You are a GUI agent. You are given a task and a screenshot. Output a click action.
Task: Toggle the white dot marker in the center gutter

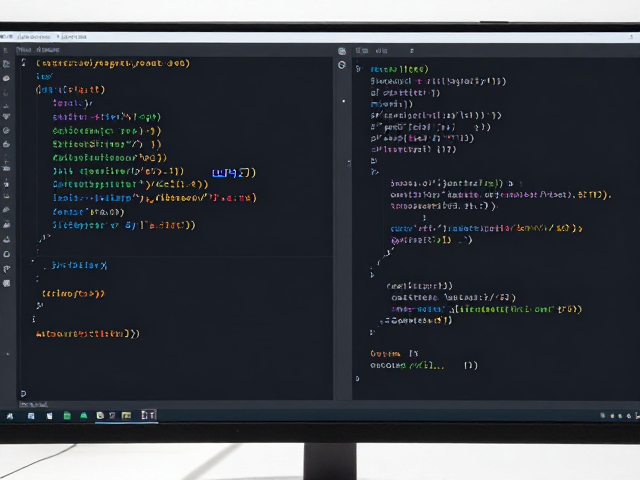(344, 101)
